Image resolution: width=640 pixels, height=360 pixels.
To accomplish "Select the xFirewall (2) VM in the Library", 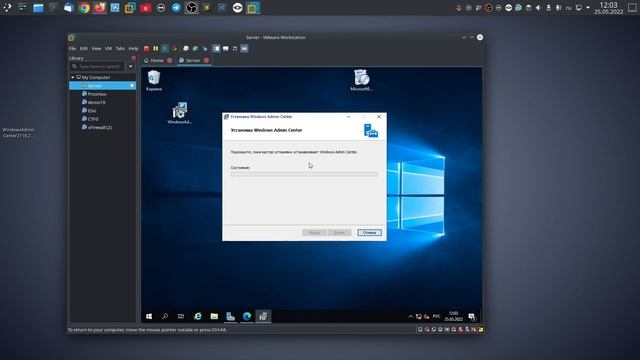I will [100, 127].
